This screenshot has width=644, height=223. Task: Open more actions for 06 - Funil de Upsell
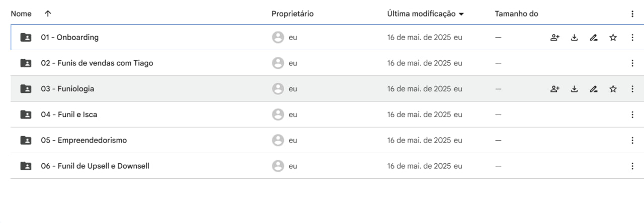point(632,166)
